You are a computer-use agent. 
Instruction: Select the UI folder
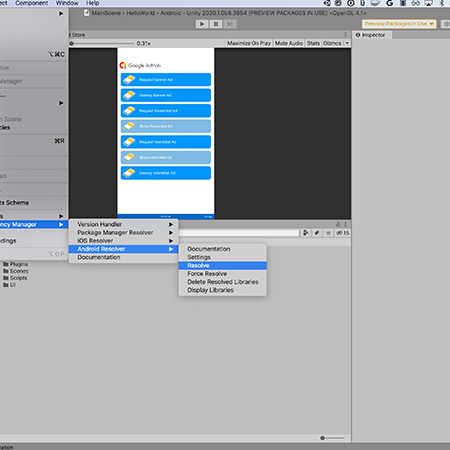pos(9,285)
